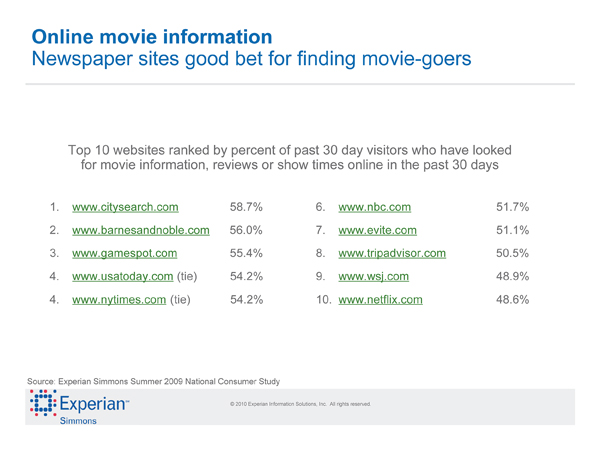
Task: Click the 48.6% figure beside netflix
Action: pyautogui.click(x=512, y=299)
